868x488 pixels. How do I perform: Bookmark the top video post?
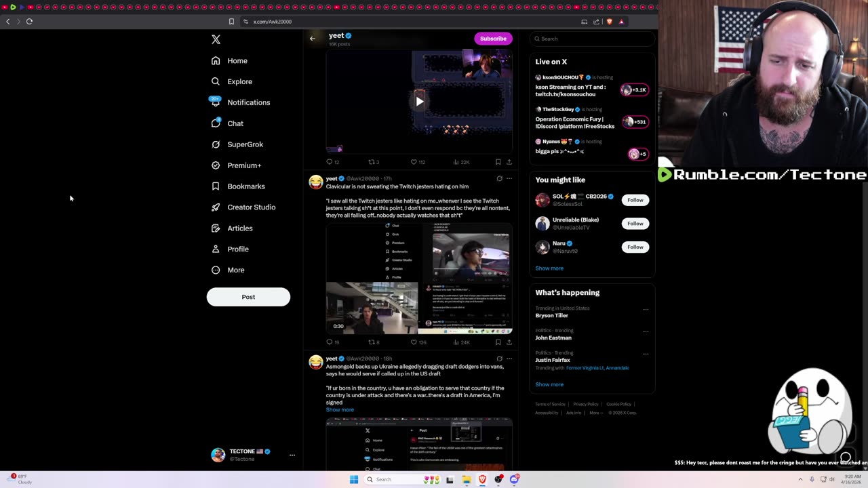pyautogui.click(x=498, y=162)
